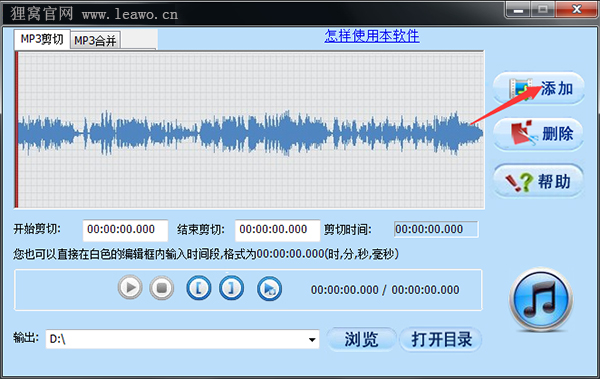600x379 pixels.
Task: Click the 添加 (Add) file button
Action: [x=538, y=88]
